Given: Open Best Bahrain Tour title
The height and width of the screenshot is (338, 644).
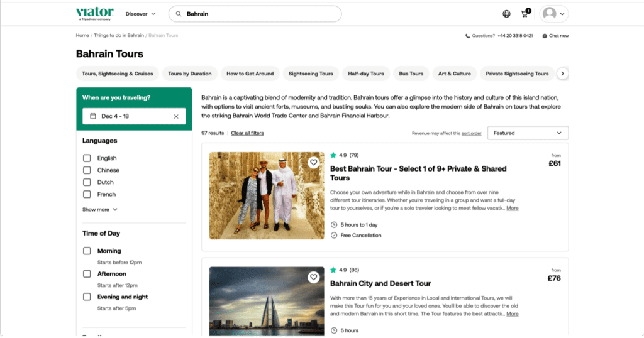Looking at the screenshot, I should tap(418, 173).
